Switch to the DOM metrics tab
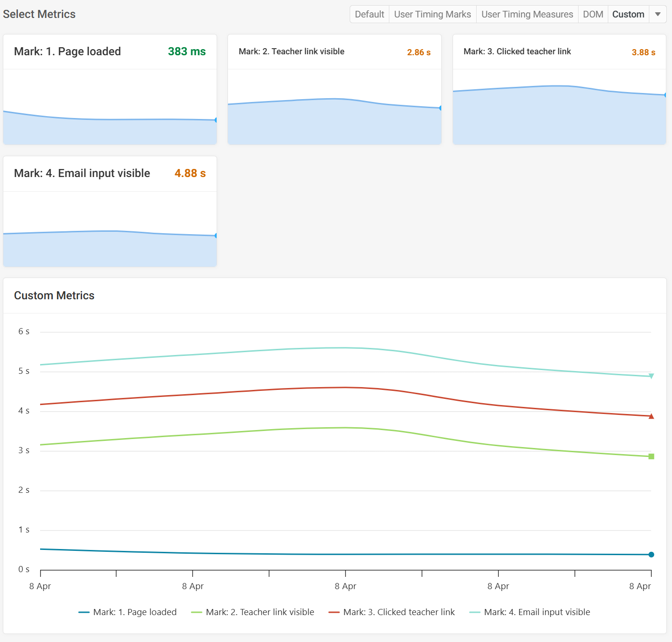672x642 pixels. click(593, 14)
